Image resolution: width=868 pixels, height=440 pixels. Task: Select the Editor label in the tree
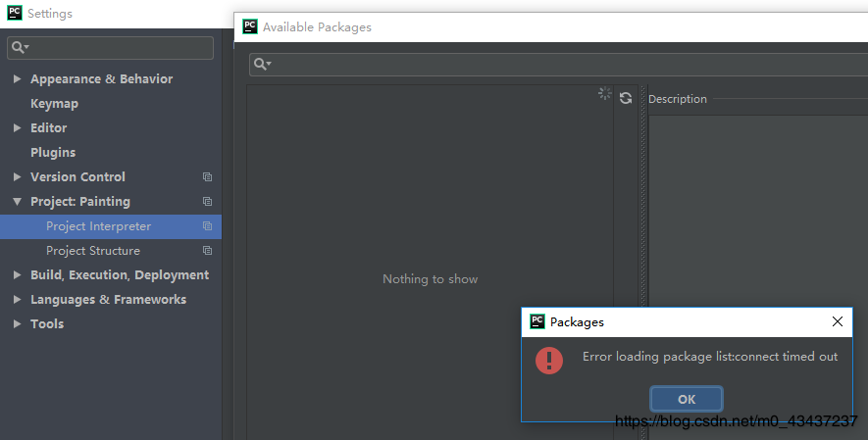pyautogui.click(x=49, y=127)
